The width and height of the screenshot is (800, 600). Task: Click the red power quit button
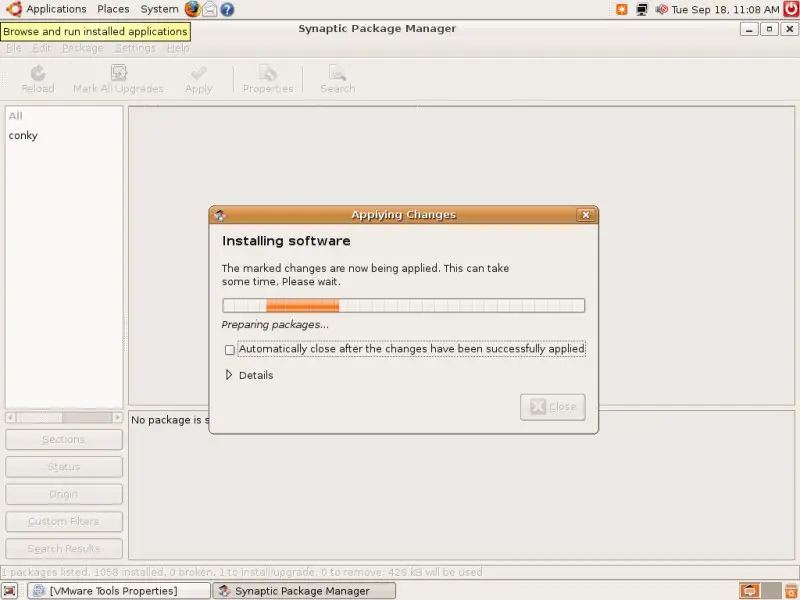pos(791,9)
